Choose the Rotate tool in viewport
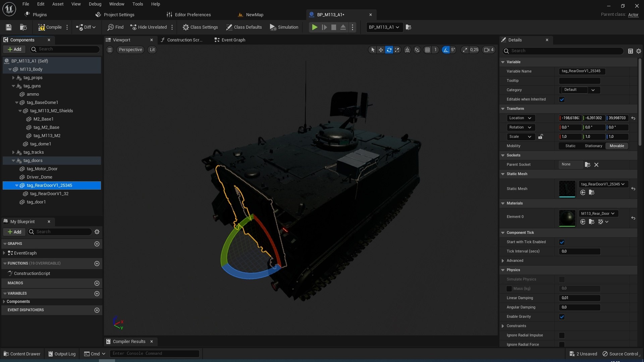Viewport: 644px width, 362px height. (389, 50)
